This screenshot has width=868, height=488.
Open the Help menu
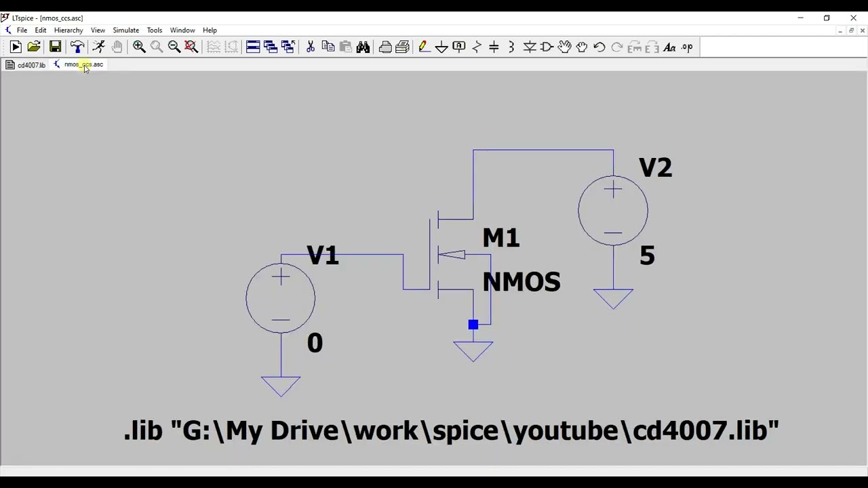click(x=210, y=30)
